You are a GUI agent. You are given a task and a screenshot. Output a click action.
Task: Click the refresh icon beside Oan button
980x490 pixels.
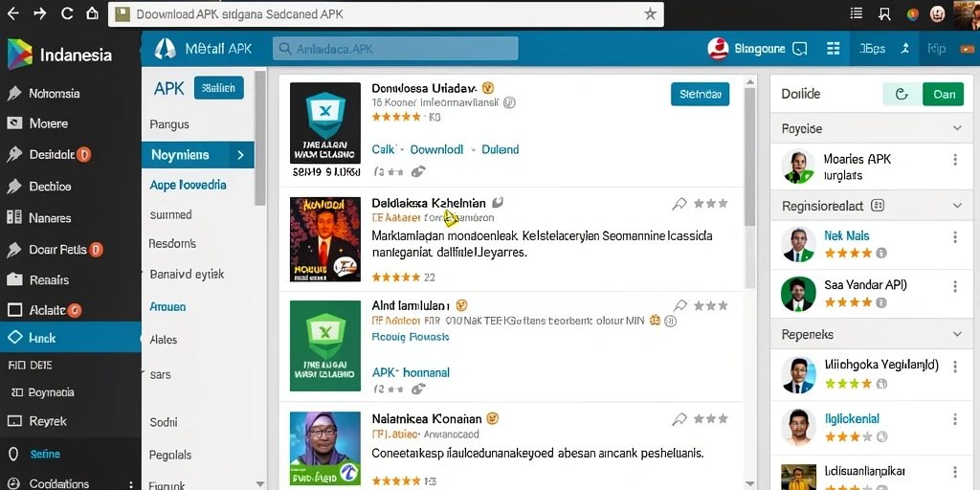click(902, 94)
